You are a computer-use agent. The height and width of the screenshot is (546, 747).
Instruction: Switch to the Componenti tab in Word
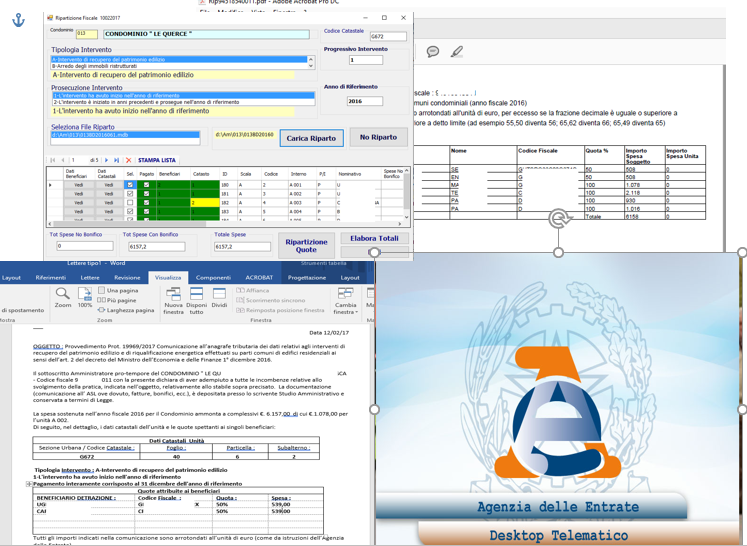click(213, 277)
